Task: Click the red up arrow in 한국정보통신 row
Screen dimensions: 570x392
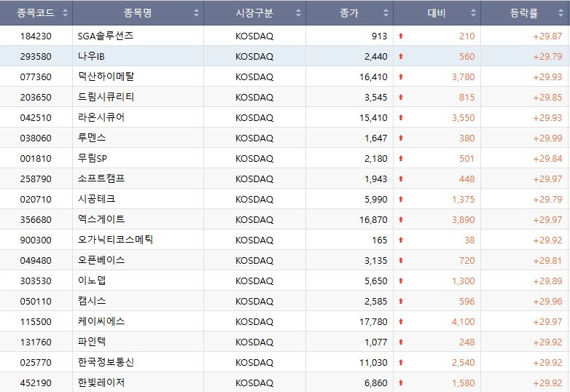Action: pyautogui.click(x=401, y=362)
